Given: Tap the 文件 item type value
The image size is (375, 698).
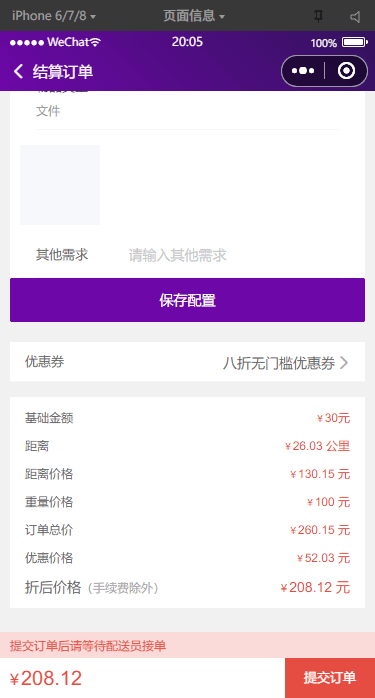Looking at the screenshot, I should (48, 111).
